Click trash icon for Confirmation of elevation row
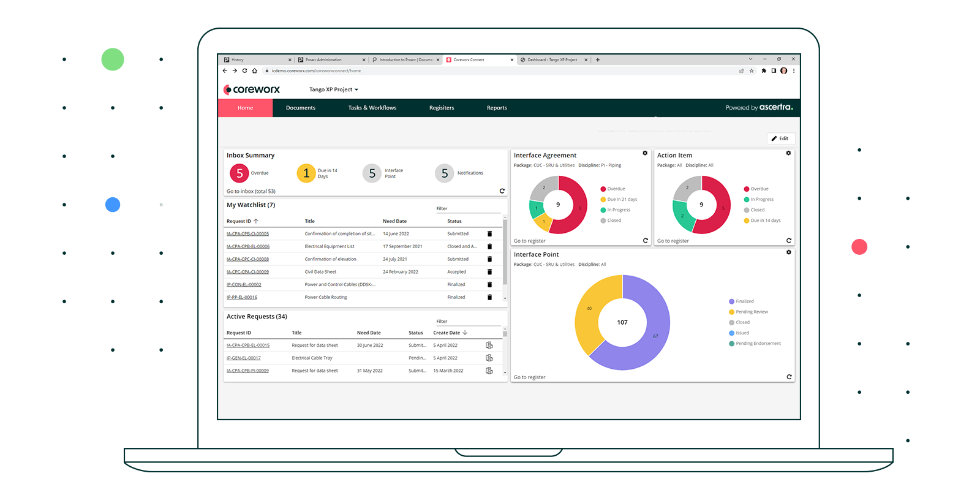The image size is (980, 495). coord(489,259)
